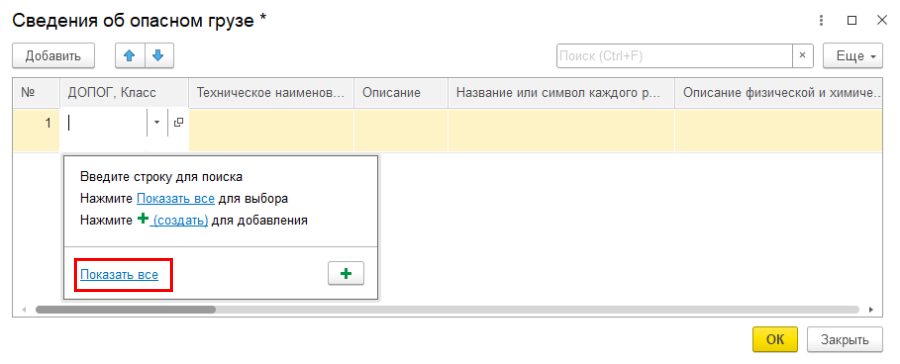Close the dialog with X
Screen dimensions: 900x364
click(882, 21)
